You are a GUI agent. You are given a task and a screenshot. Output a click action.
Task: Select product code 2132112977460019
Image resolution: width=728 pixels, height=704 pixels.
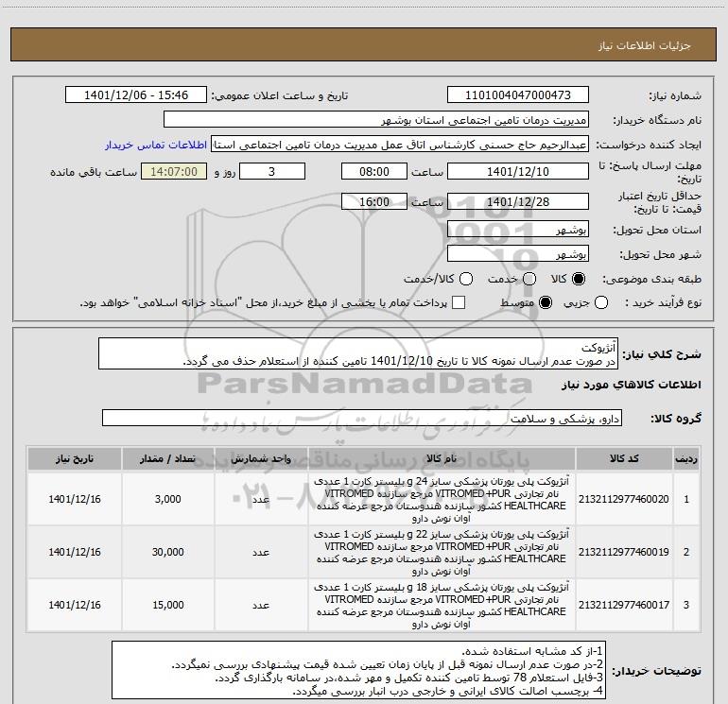[624, 552]
